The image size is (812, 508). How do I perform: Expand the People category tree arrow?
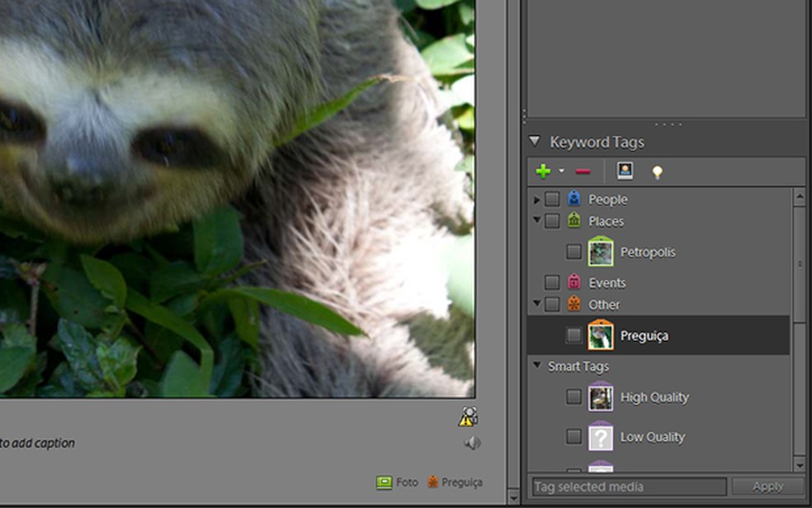pyautogui.click(x=537, y=200)
